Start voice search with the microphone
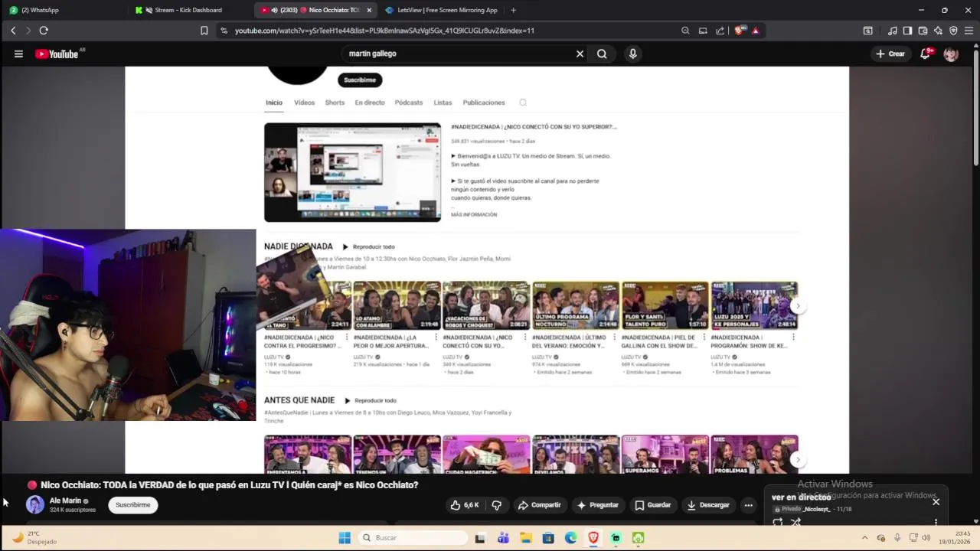This screenshot has height=551, width=980. (632, 54)
